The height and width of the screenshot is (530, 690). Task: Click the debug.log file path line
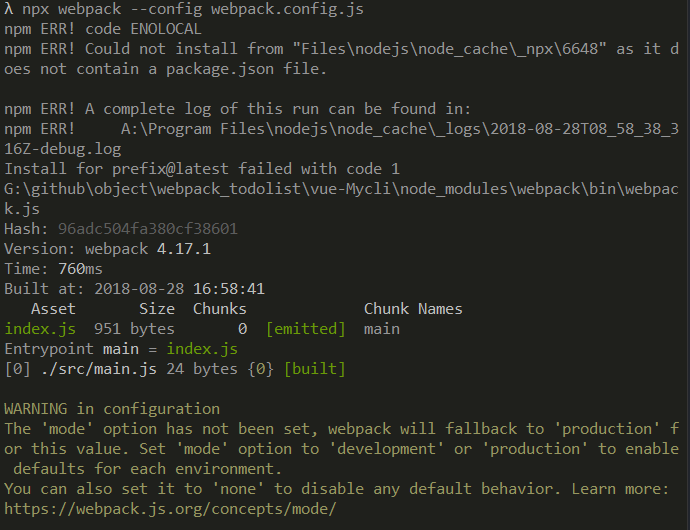(x=341, y=139)
